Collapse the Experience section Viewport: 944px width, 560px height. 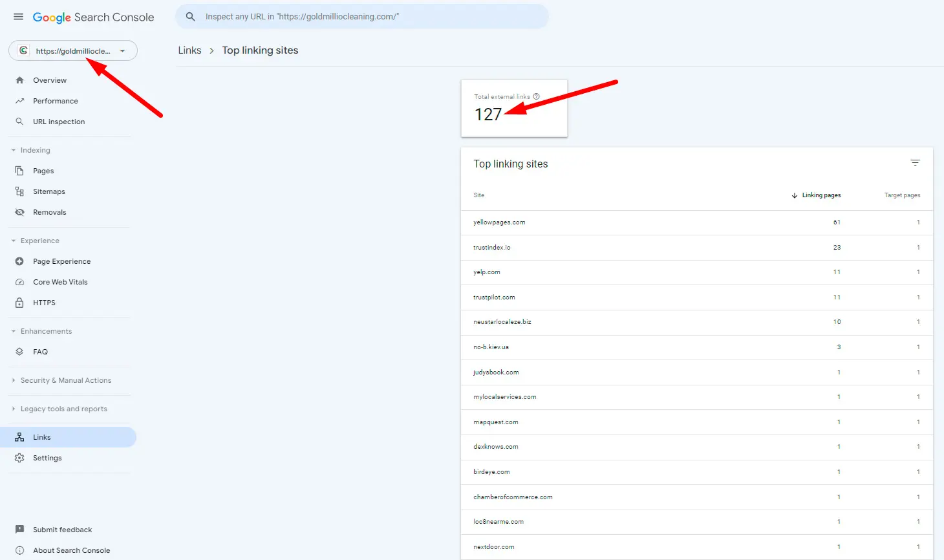coord(14,241)
